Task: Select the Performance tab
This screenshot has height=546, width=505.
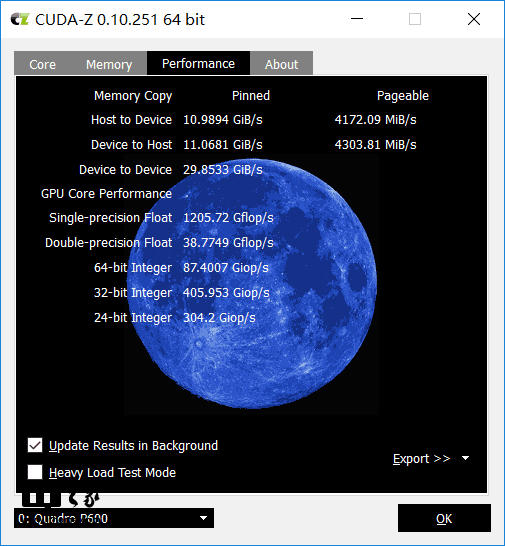Action: [x=199, y=63]
